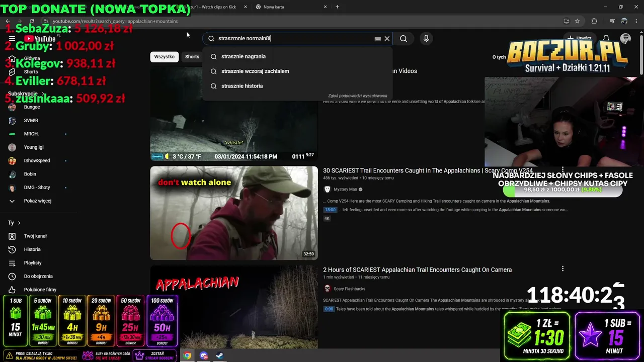Open Chrome from the taskbar

[187, 355]
